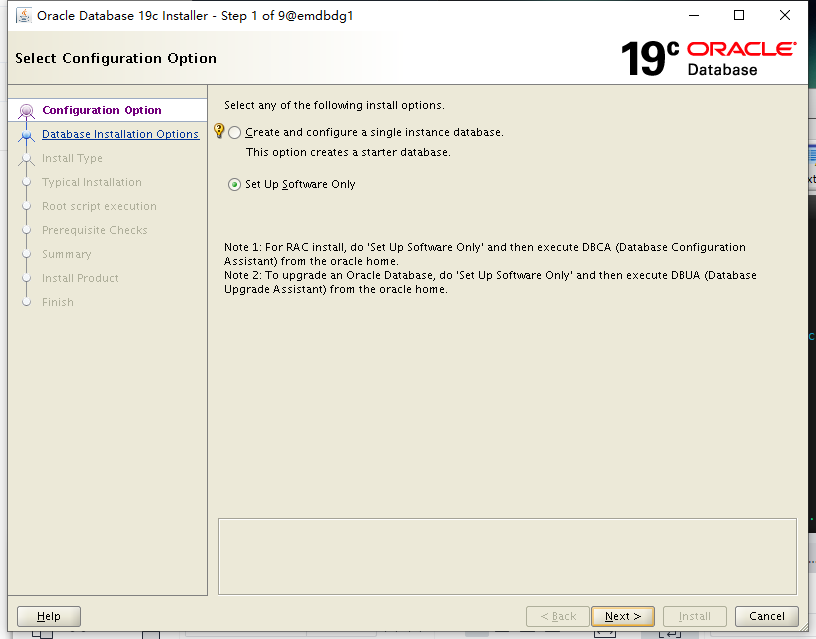Screen dimensions: 816x639
Task: Click the 'Install Type' step label
Action: (x=72, y=158)
